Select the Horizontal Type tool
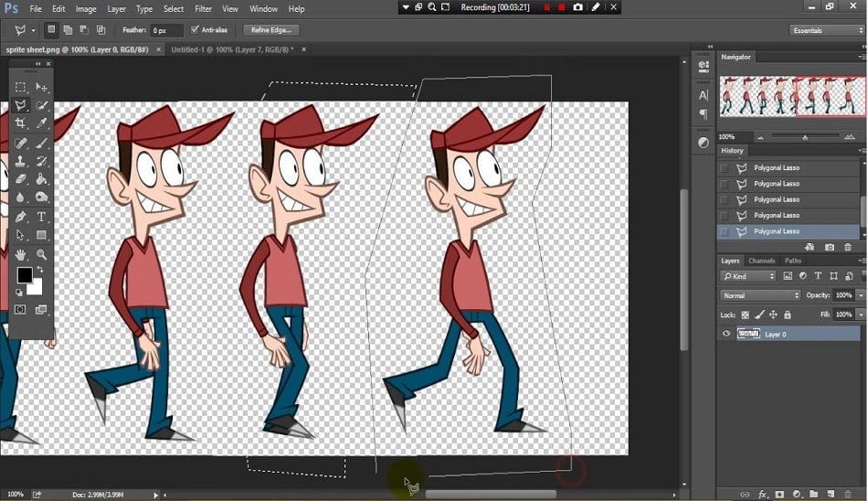This screenshot has height=501, width=868. [x=41, y=217]
